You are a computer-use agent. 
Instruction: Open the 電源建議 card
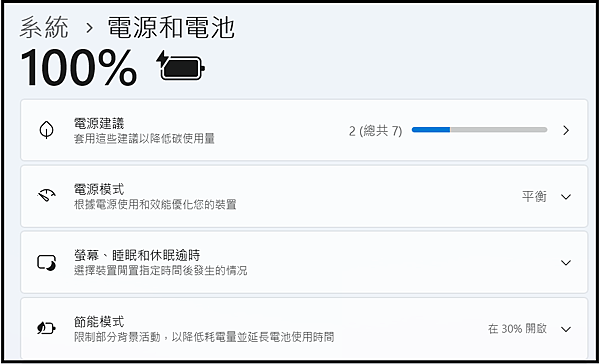[304, 130]
